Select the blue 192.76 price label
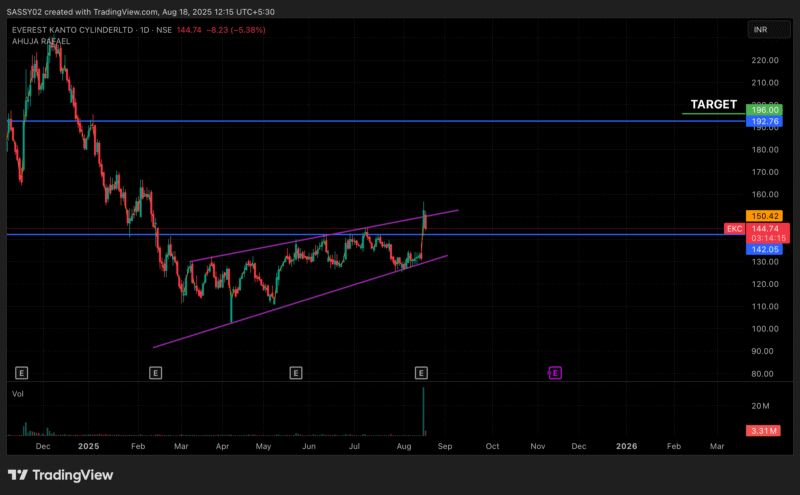The width and height of the screenshot is (800, 495). [764, 121]
